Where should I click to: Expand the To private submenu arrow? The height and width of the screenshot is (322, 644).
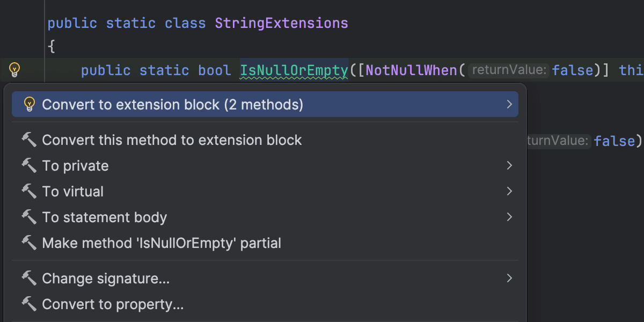pos(509,166)
